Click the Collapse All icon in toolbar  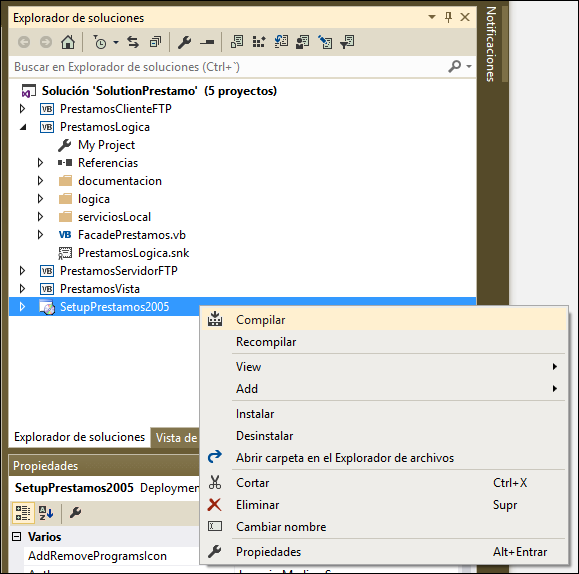pos(155,42)
